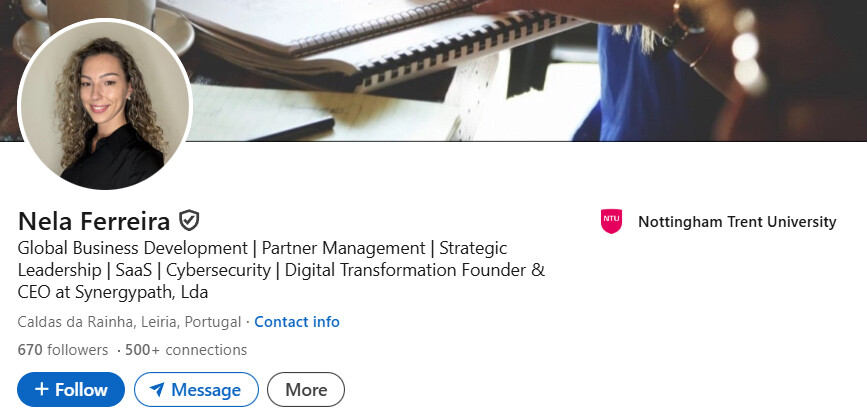This screenshot has height=420, width=867.
Task: View the 500+ connections list
Action: point(186,350)
